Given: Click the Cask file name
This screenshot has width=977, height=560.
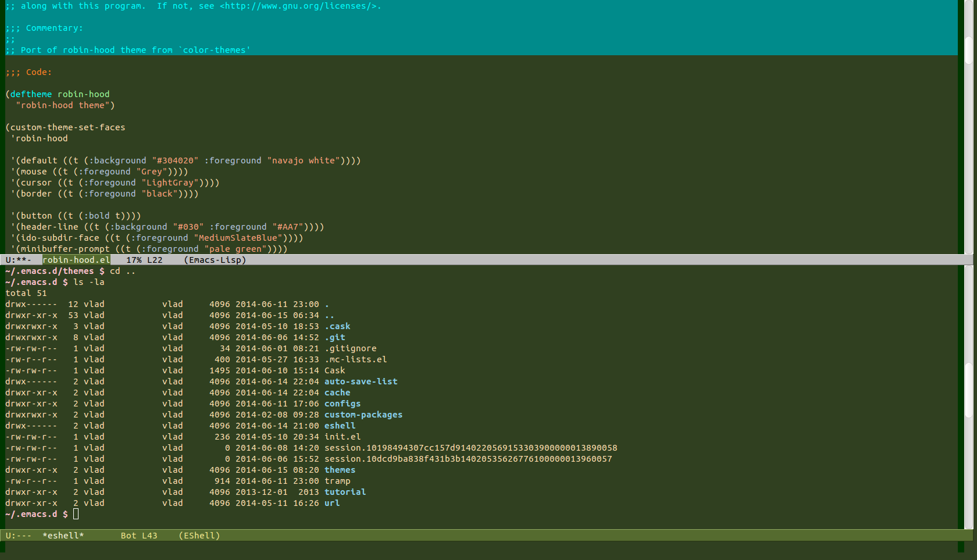Looking at the screenshot, I should [x=335, y=370].
